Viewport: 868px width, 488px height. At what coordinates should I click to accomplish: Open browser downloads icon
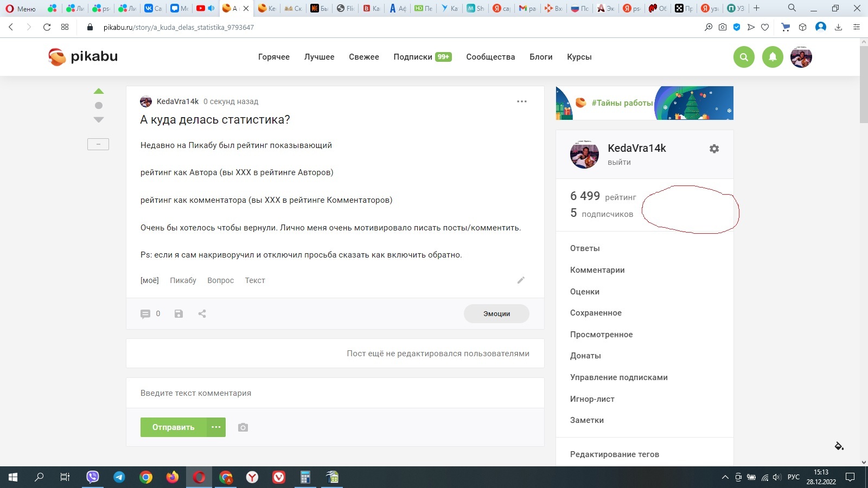(838, 27)
